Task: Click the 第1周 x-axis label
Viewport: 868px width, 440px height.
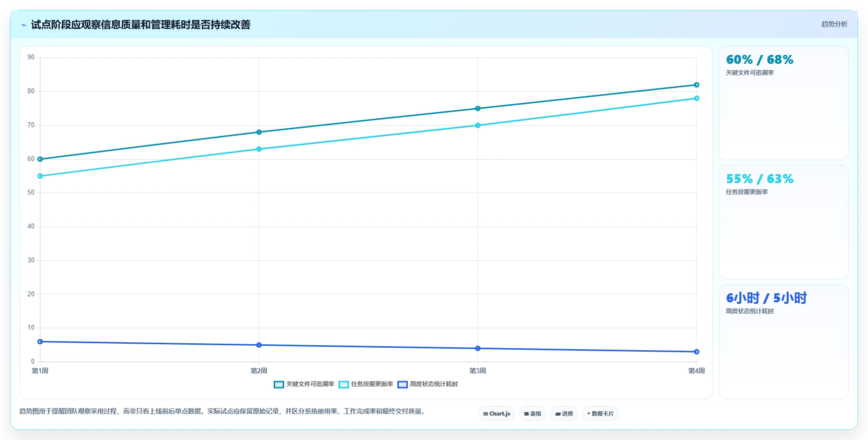Action: 40,371
